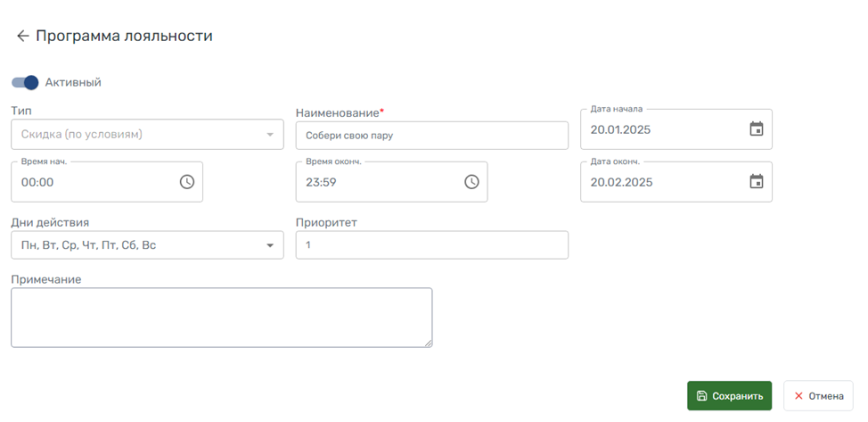Click the Скидка (по условиям) type field
This screenshot has width=868, height=422.
point(134,135)
